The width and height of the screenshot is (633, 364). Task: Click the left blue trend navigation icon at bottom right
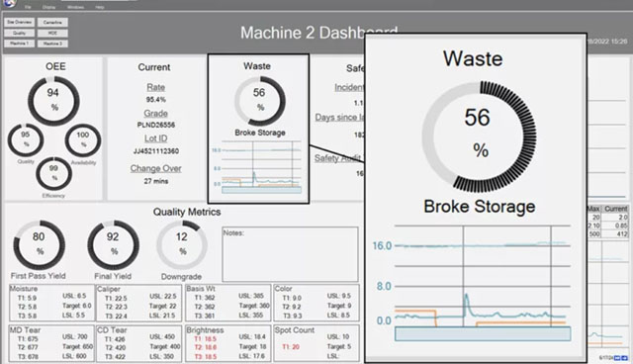coord(617,358)
